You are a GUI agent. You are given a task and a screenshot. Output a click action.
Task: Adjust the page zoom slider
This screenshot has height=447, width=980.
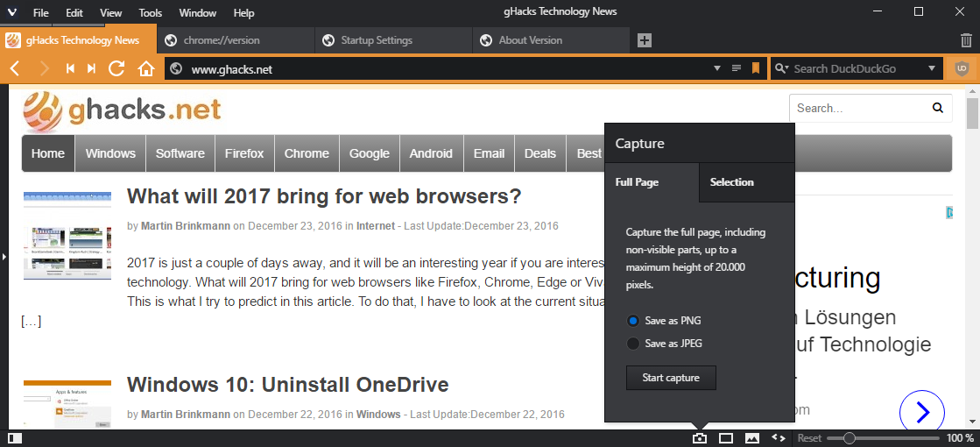[x=883, y=438]
